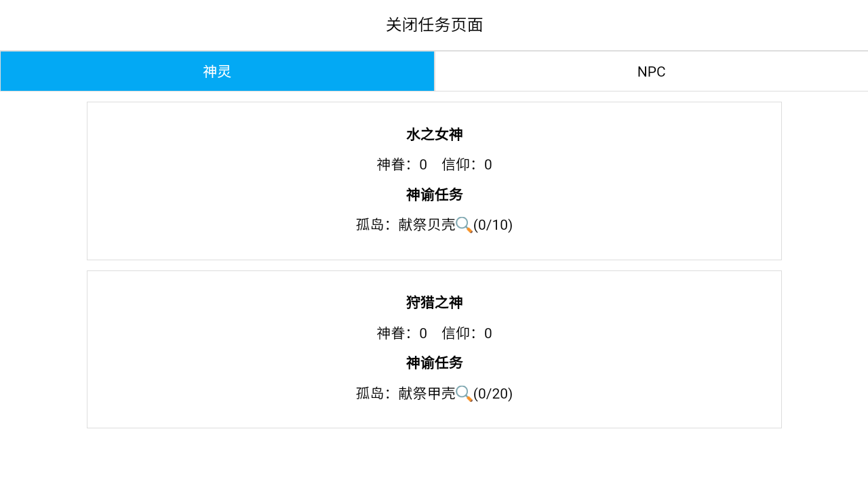Click the quest text 孤岛：献祭甲壳
The width and height of the screenshot is (868, 488).
404,394
